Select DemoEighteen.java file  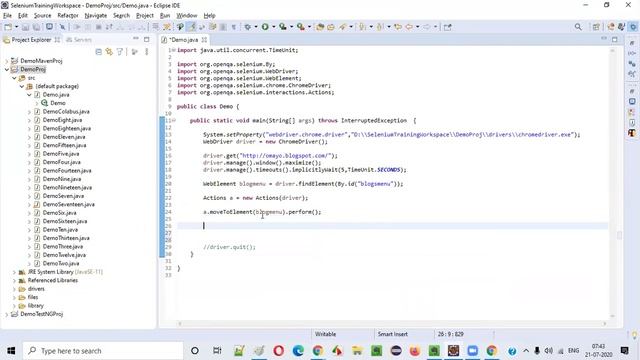67,128
